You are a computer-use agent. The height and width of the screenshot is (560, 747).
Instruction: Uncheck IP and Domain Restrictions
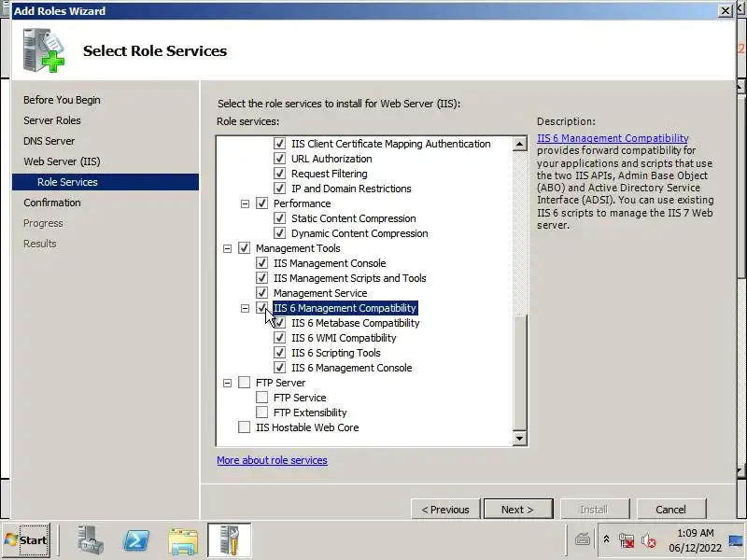coord(279,189)
